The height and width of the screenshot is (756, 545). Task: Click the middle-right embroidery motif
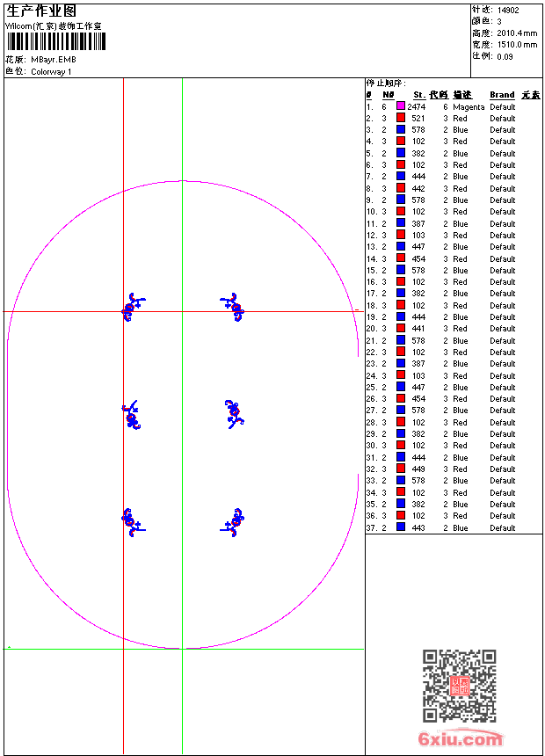[x=233, y=413]
